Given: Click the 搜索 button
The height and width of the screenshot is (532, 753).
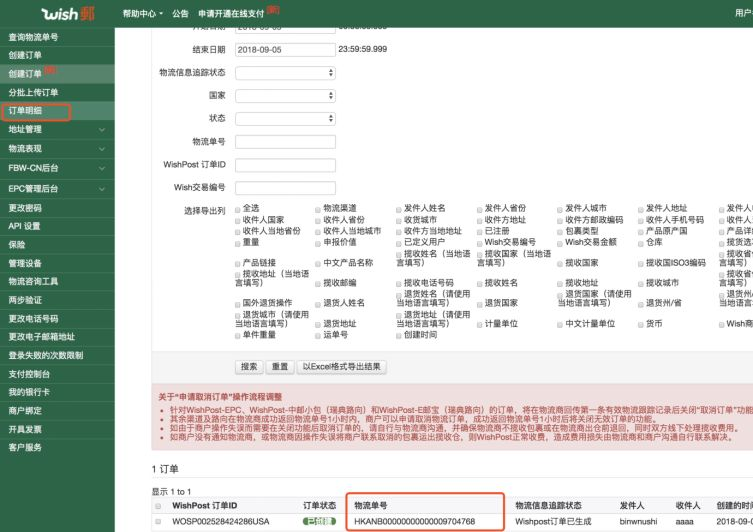Looking at the screenshot, I should [249, 367].
